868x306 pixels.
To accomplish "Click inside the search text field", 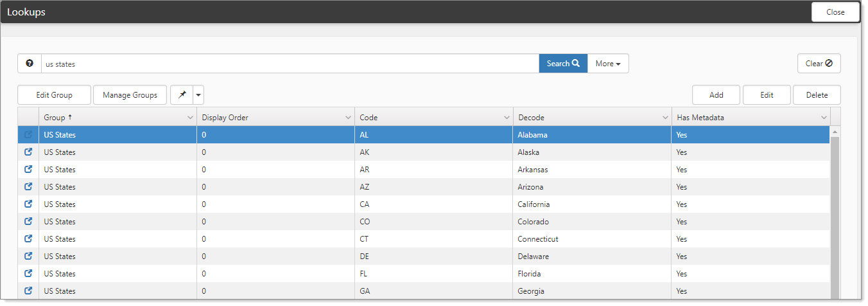I will [x=289, y=64].
